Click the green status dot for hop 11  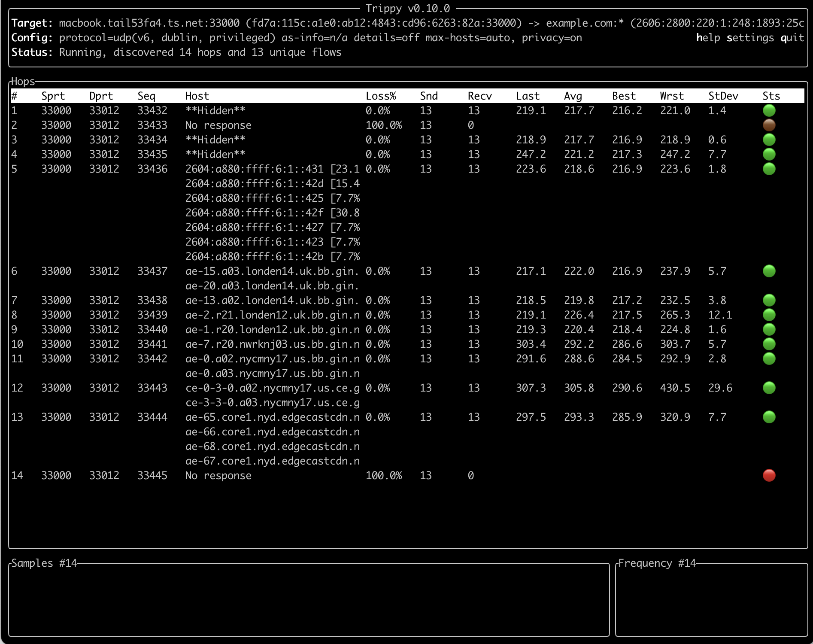tap(769, 358)
